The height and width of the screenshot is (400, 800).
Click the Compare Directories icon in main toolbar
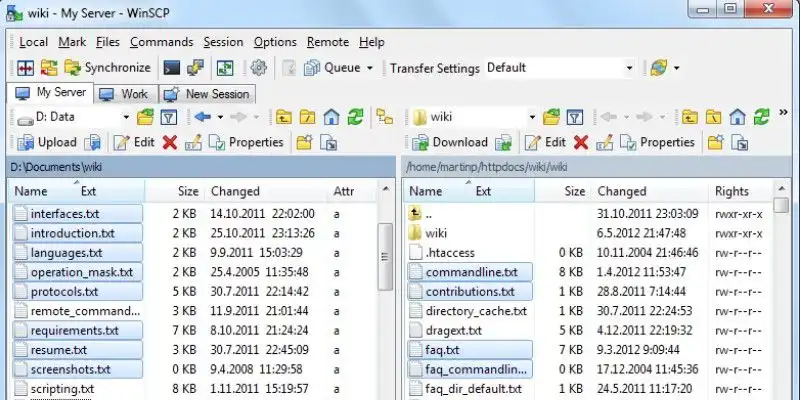point(25,68)
